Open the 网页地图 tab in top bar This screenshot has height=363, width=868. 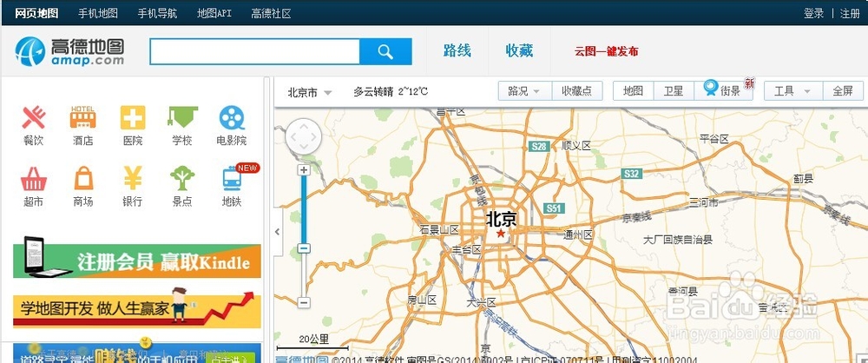pos(36,13)
